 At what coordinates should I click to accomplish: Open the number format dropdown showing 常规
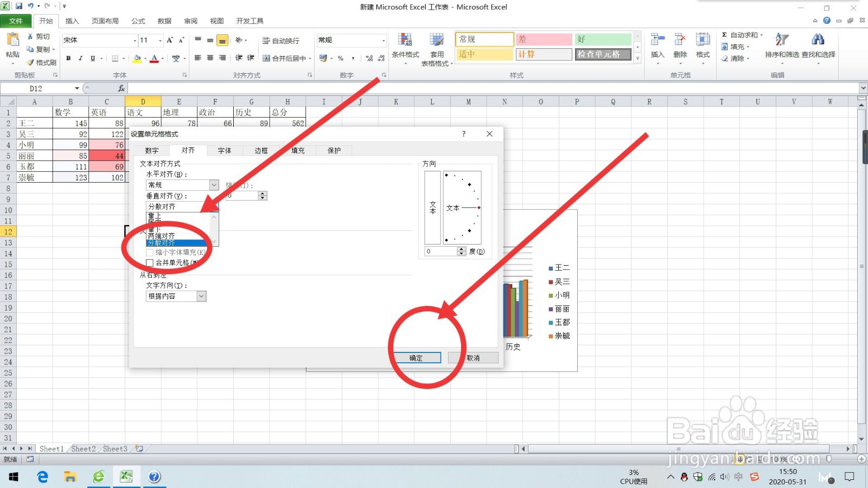click(383, 41)
